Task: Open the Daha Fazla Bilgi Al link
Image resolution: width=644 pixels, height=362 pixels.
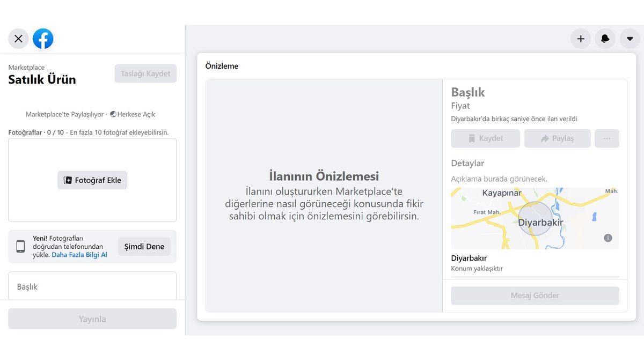Action: (79, 255)
